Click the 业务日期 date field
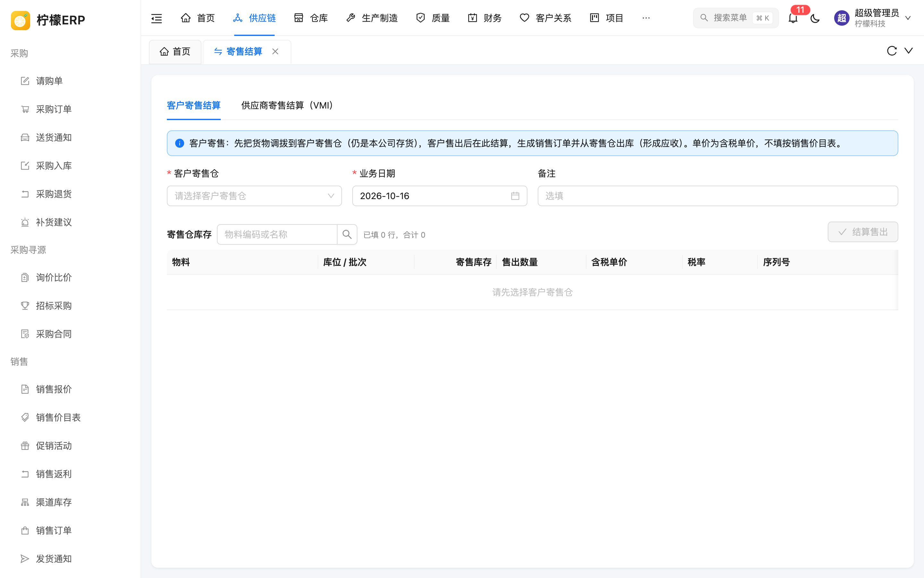 pos(440,196)
